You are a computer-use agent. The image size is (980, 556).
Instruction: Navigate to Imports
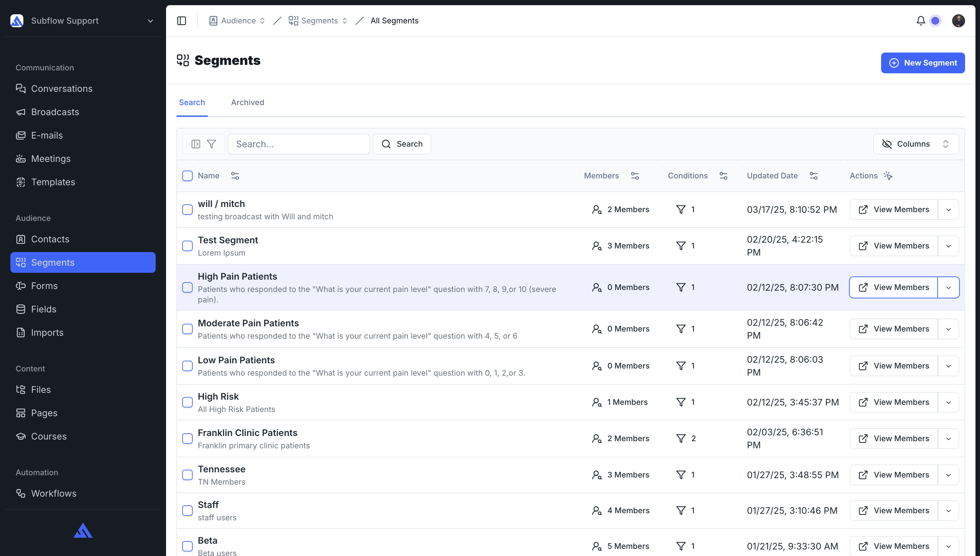83,332
